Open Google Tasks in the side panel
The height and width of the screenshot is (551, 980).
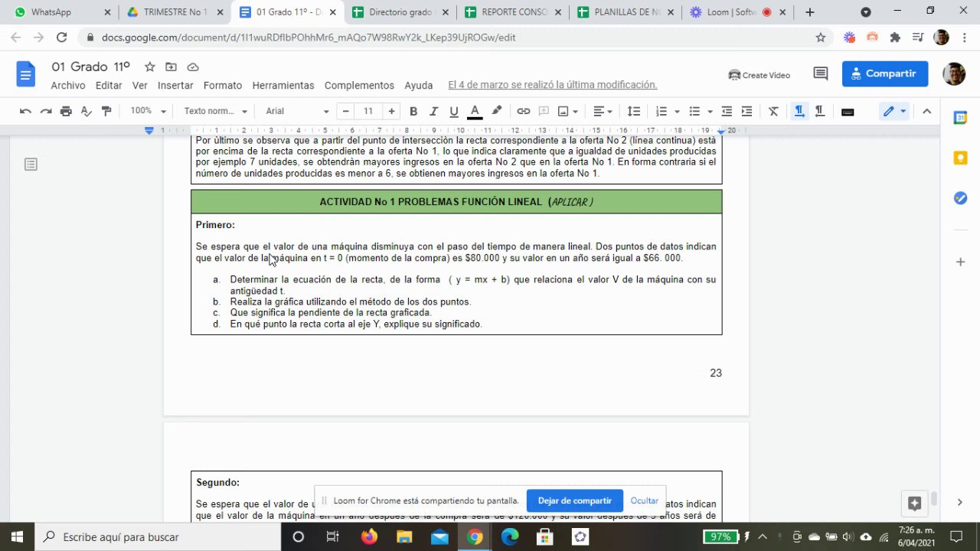pyautogui.click(x=960, y=198)
